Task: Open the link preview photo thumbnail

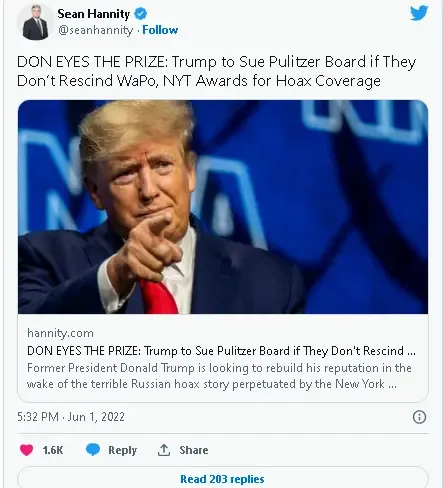Action: point(223,207)
